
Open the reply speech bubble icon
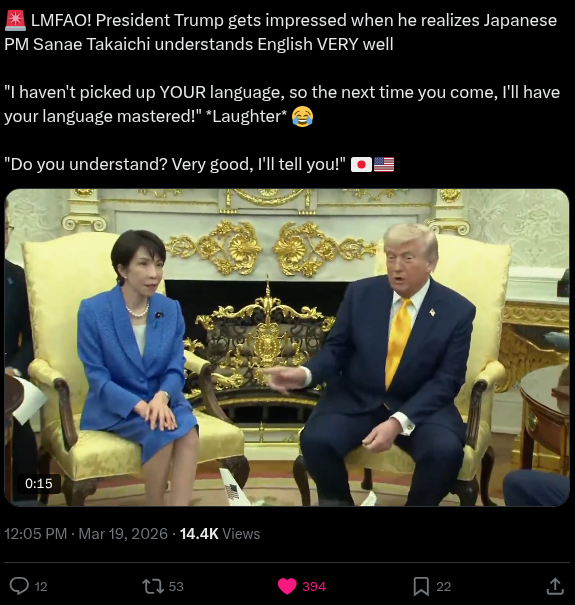[19, 586]
